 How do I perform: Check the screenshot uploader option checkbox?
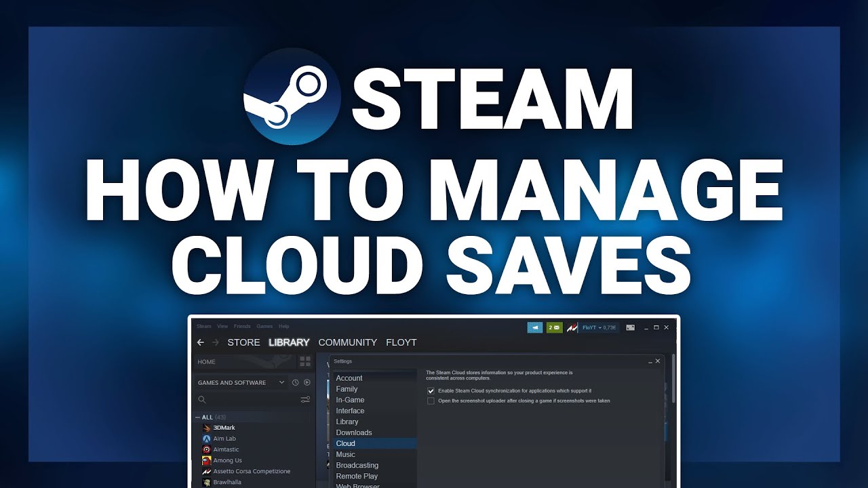click(x=431, y=401)
